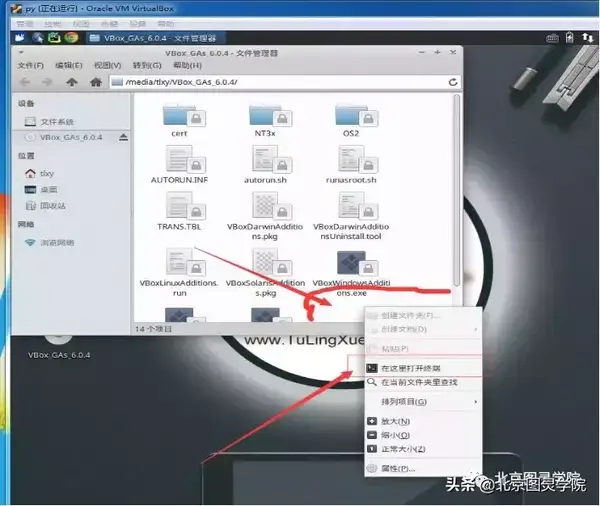Open the panel's applications menu icon
Image resolution: width=600 pixels, height=506 pixels.
[x=20, y=38]
